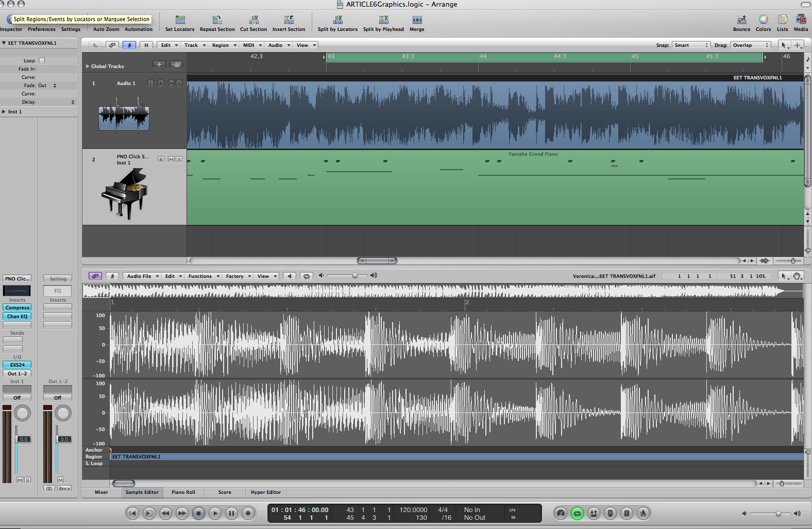Image resolution: width=812 pixels, height=529 pixels.
Task: Open the Arrange Region dropdown menu
Action: (x=224, y=45)
